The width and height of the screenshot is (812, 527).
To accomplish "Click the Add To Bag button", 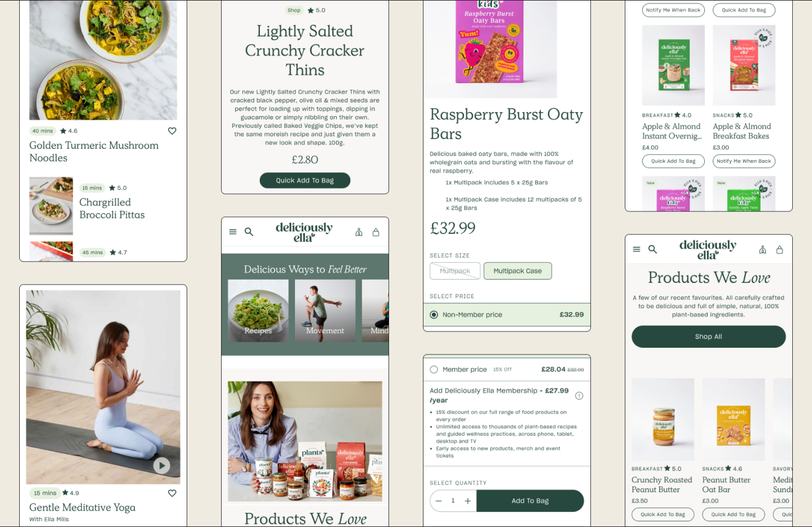I will pos(530,501).
